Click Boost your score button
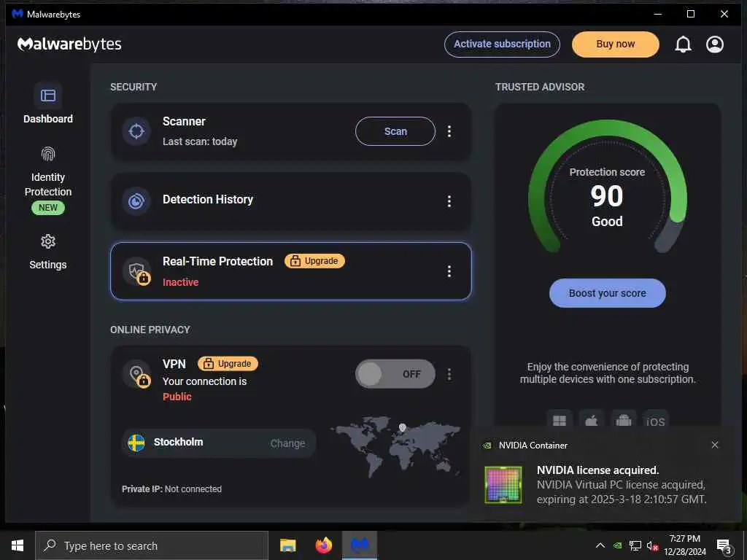The height and width of the screenshot is (560, 747). 608,293
